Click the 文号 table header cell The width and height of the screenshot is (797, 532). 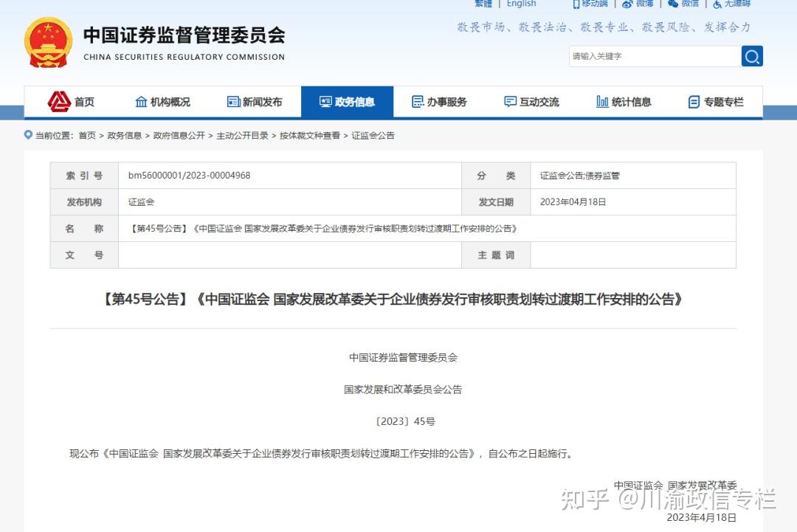click(84, 255)
